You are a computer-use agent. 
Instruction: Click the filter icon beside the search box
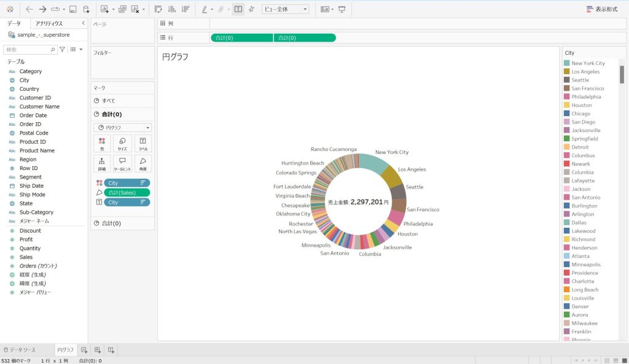tap(62, 49)
